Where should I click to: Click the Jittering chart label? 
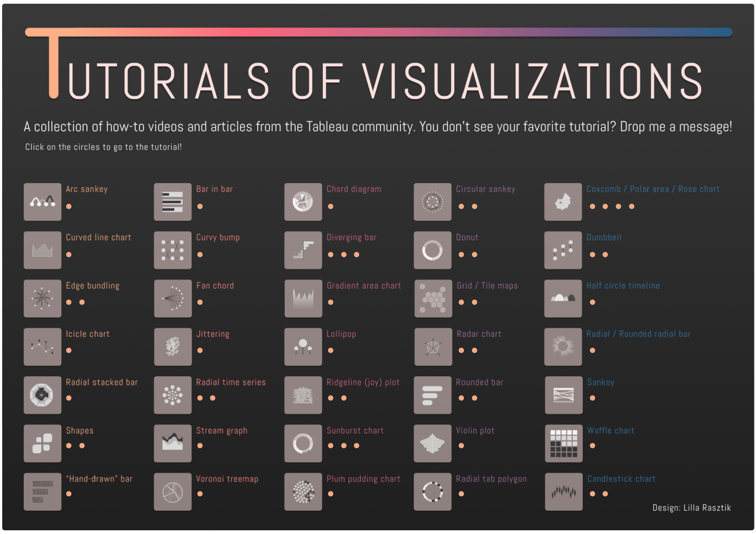[x=213, y=334]
